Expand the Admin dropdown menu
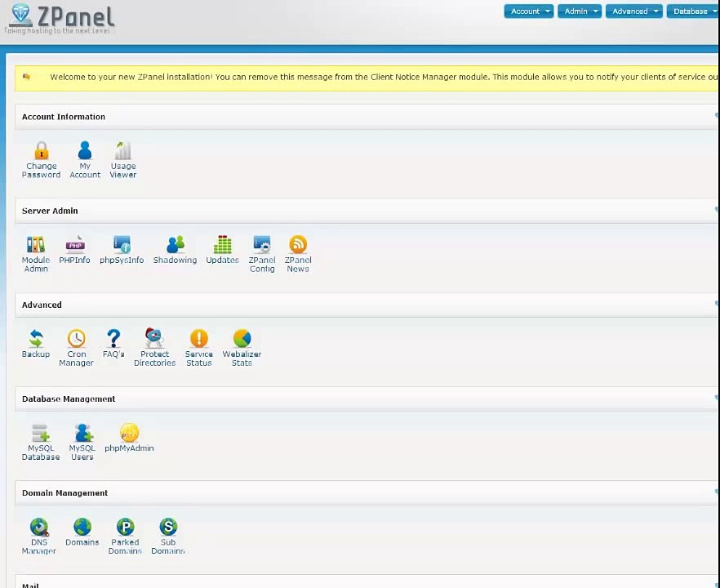Image resolution: width=720 pixels, height=588 pixels. click(x=580, y=11)
